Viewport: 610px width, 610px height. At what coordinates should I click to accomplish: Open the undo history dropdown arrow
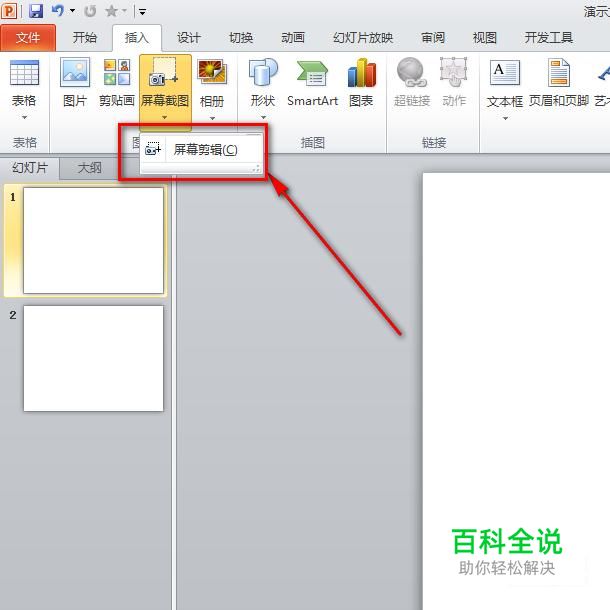click(72, 11)
